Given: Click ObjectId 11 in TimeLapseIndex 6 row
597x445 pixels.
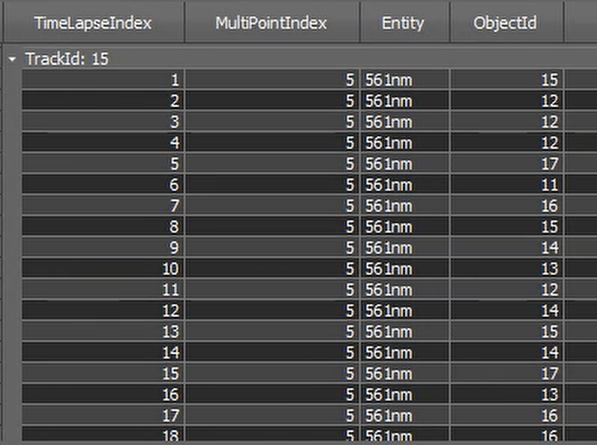Looking at the screenshot, I should [x=507, y=185].
